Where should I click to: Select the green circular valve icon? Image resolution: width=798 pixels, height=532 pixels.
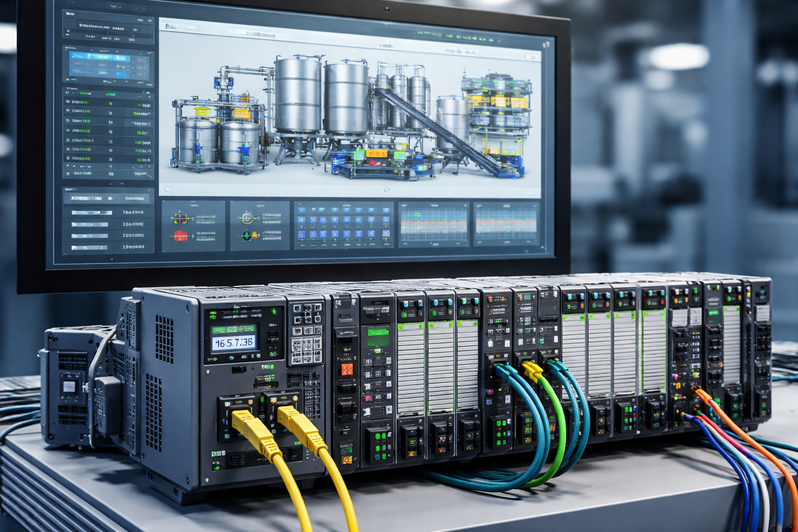(247, 236)
